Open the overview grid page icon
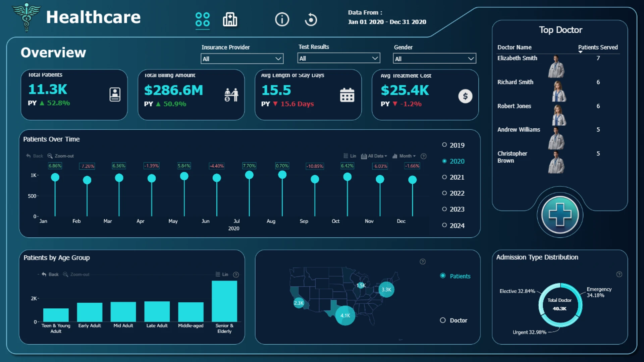Screen dimensions: 644x362 [x=203, y=19]
